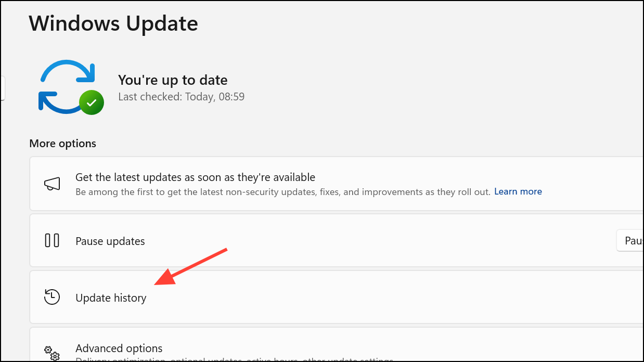Click the Windows Update page heading
This screenshot has width=644, height=362.
point(113,23)
